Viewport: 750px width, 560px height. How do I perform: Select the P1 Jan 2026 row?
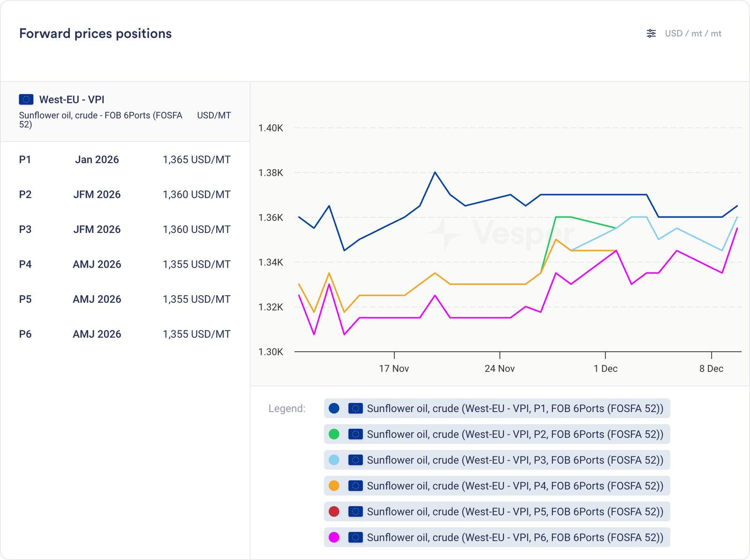click(125, 160)
